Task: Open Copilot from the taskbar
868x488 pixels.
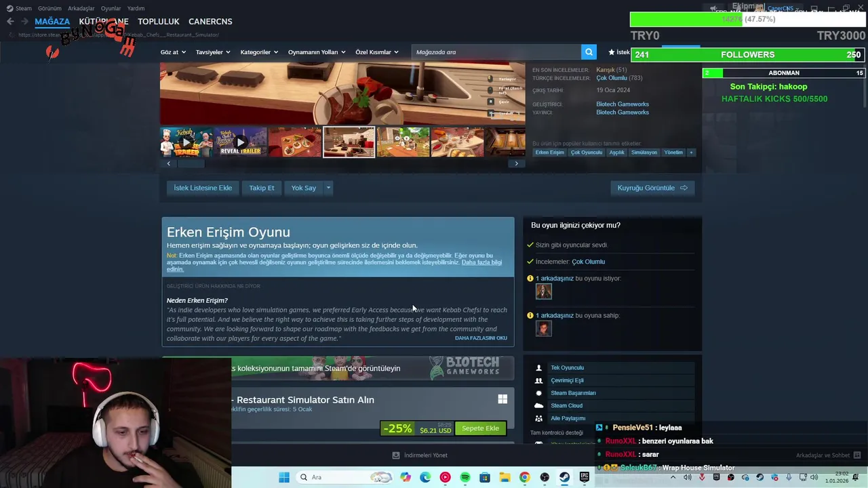Action: 406,477
